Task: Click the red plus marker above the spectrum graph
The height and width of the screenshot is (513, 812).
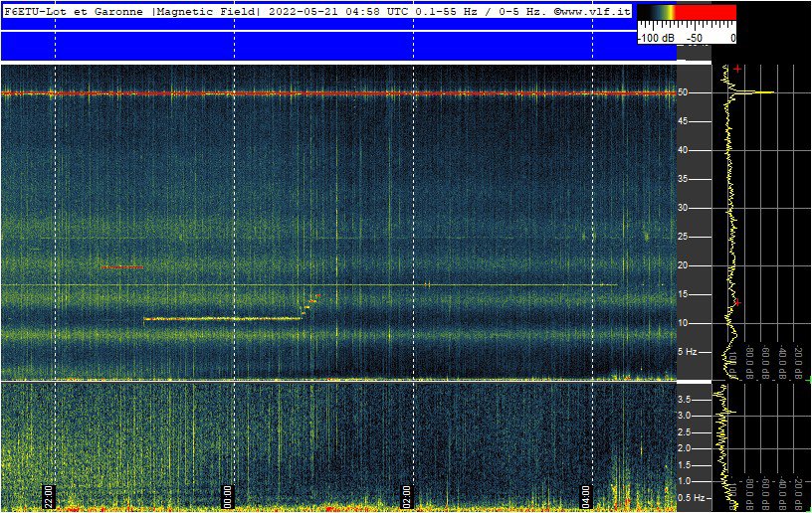Action: coord(737,69)
